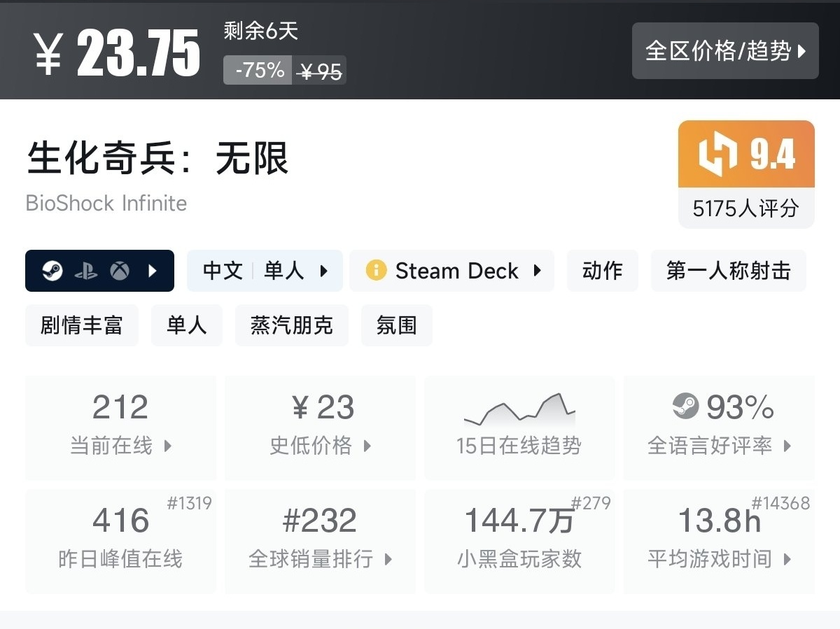Open the 蒸汽朋克 tag

pyautogui.click(x=291, y=325)
